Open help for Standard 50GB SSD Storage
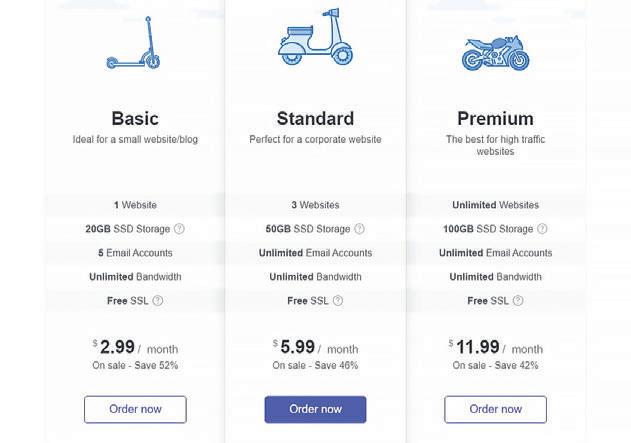The width and height of the screenshot is (631, 443). pyautogui.click(x=360, y=229)
